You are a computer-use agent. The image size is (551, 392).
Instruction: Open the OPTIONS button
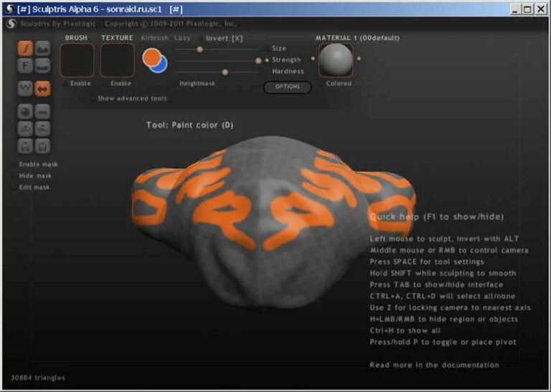(x=288, y=87)
